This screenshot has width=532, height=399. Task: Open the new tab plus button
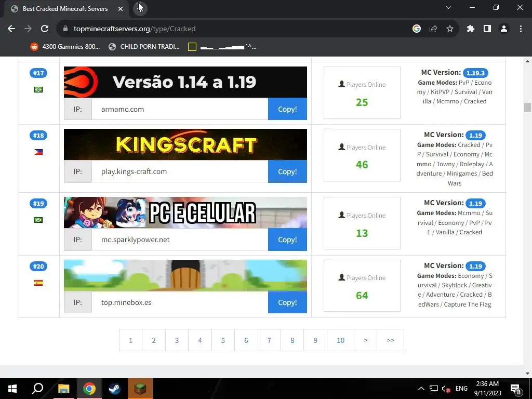(140, 8)
